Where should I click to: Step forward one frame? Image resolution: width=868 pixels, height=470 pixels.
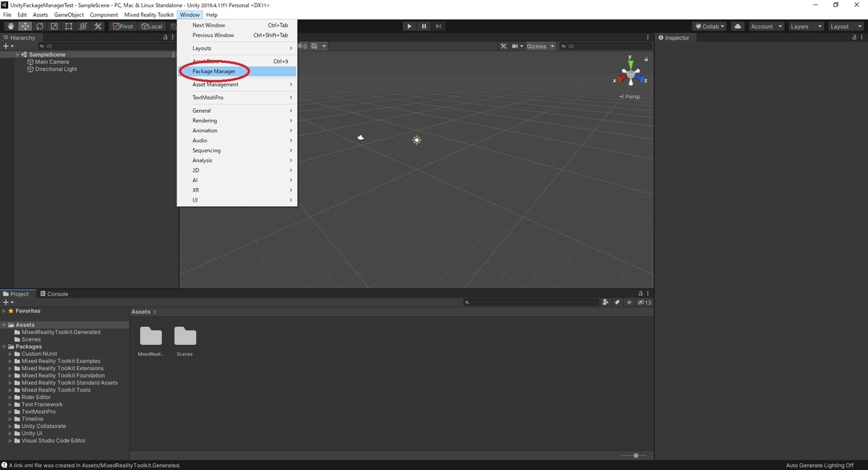(438, 27)
